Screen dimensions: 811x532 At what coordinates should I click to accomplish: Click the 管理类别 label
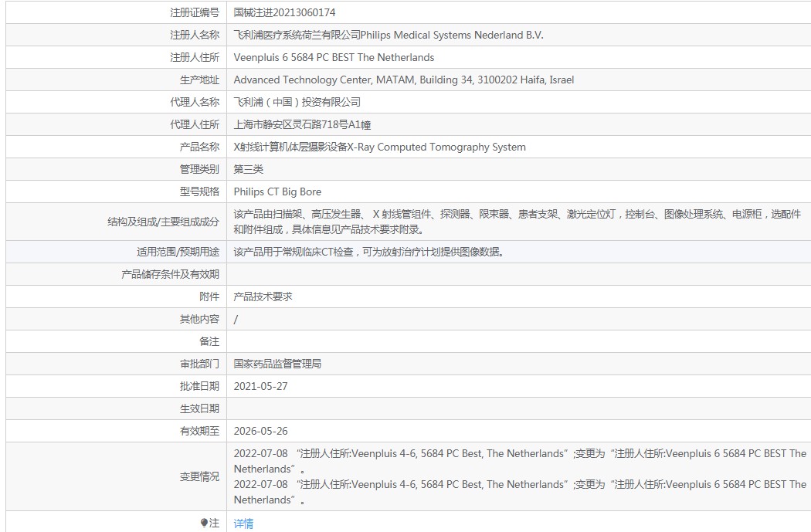[x=199, y=170]
